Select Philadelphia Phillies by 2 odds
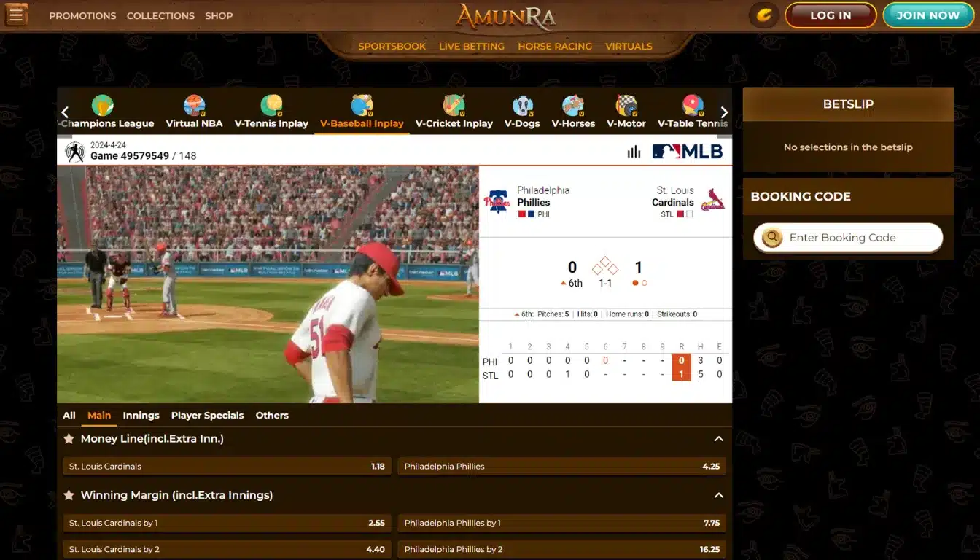 pos(561,549)
